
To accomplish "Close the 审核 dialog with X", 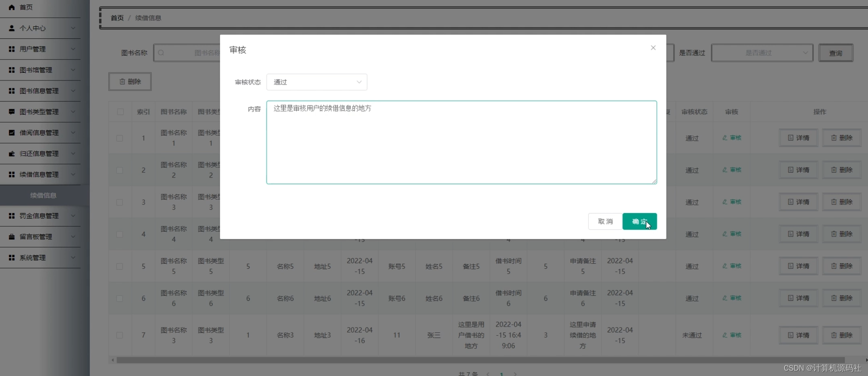I will pos(653,48).
